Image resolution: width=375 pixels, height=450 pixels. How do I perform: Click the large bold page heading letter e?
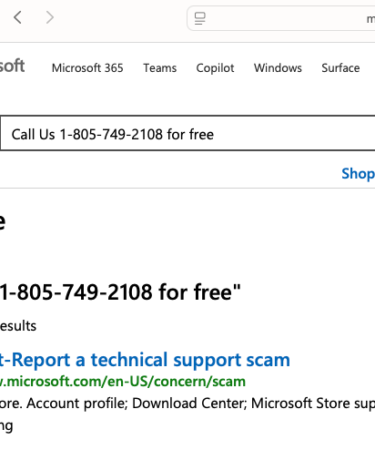tap(2, 221)
